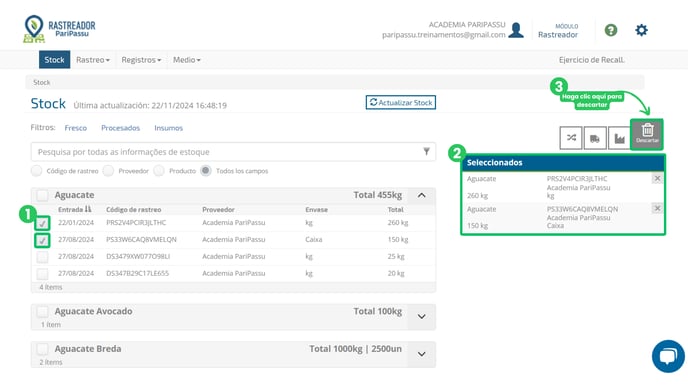Click the 25 kg total cell

pyautogui.click(x=396, y=256)
